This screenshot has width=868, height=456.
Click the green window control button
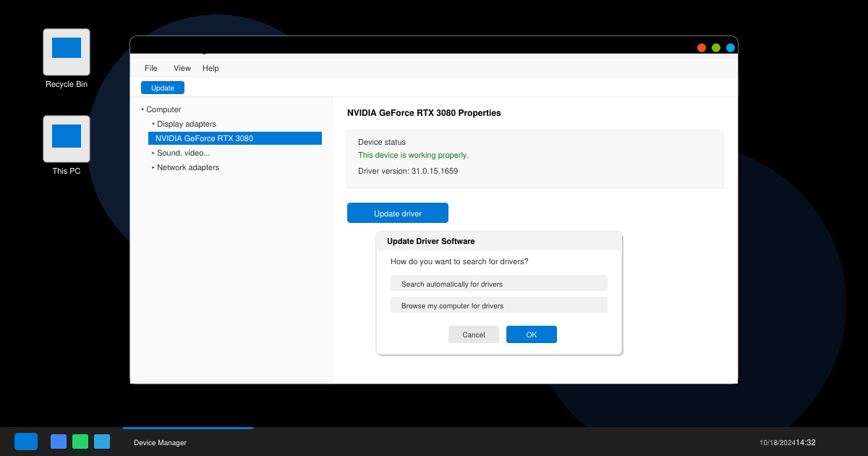point(716,48)
